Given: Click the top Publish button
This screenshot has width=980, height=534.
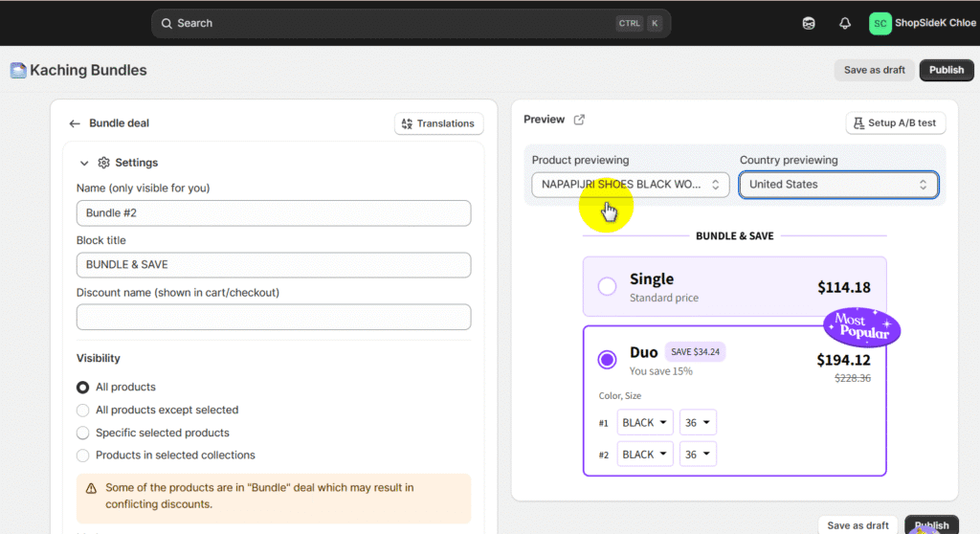Looking at the screenshot, I should click(x=947, y=70).
